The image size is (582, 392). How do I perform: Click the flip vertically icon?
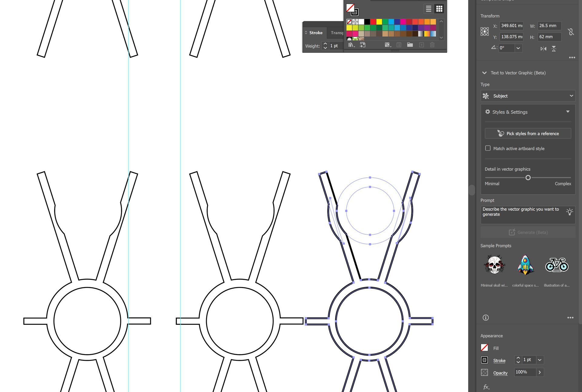coord(554,49)
